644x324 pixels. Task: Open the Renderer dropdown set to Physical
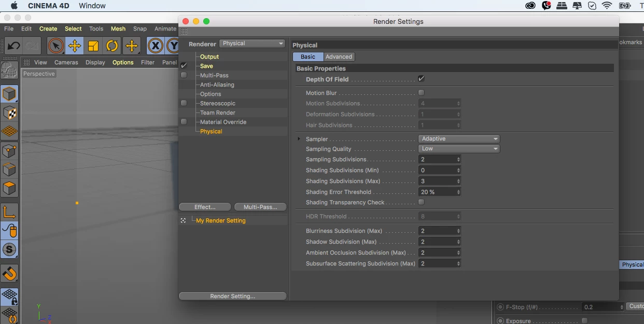tap(253, 44)
